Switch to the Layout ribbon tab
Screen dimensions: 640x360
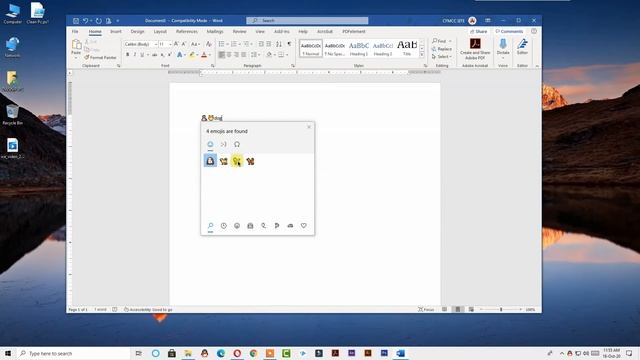[x=160, y=31]
